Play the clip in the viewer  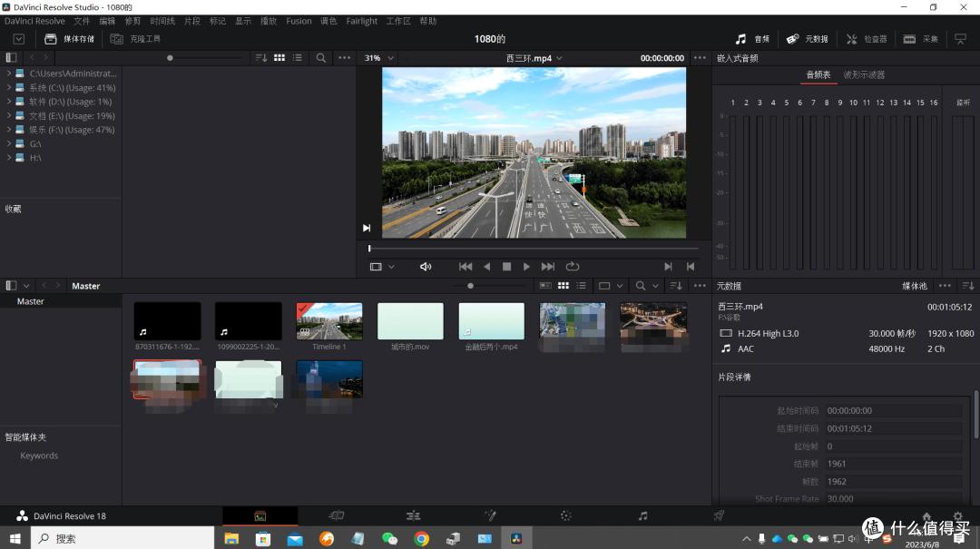click(526, 267)
